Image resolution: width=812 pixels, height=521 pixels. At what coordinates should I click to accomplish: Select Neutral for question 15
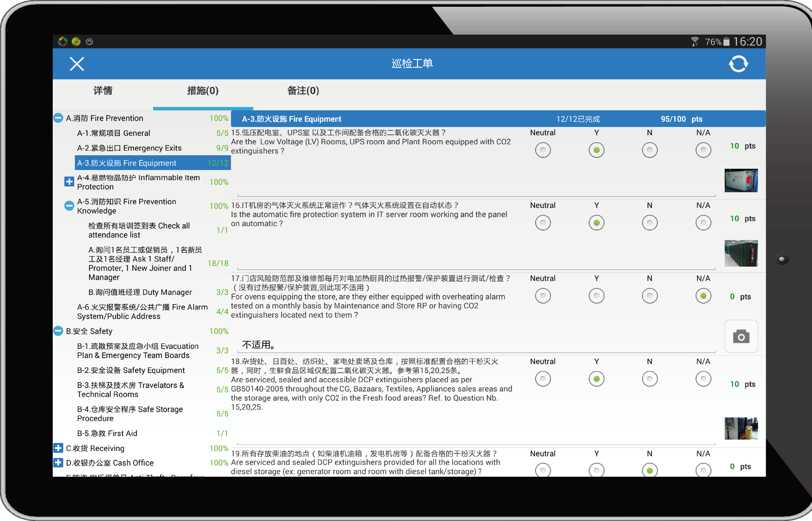[x=543, y=150]
